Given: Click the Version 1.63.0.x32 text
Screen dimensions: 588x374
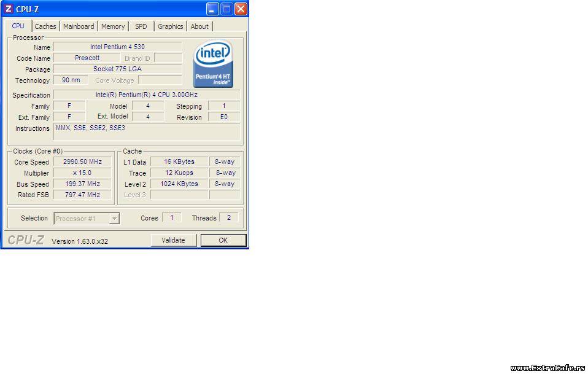Looking at the screenshot, I should pos(80,241).
